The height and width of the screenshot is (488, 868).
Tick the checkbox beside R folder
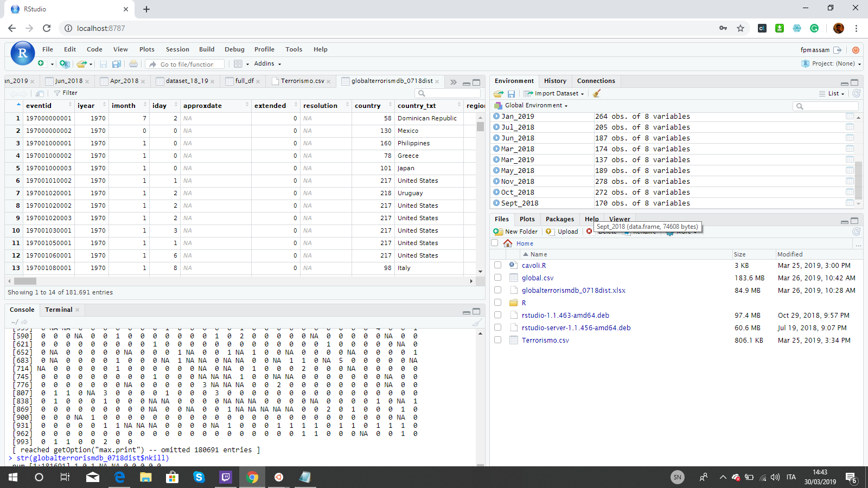tap(497, 303)
